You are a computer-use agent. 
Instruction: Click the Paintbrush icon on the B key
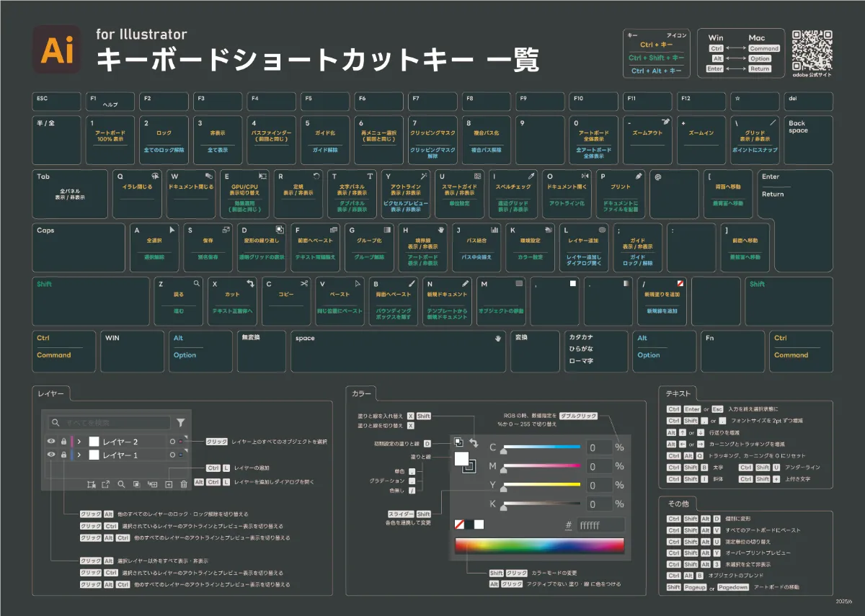[x=412, y=283]
